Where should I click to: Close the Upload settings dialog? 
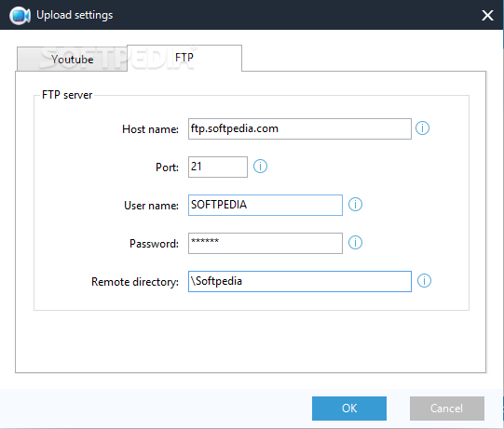(x=487, y=15)
